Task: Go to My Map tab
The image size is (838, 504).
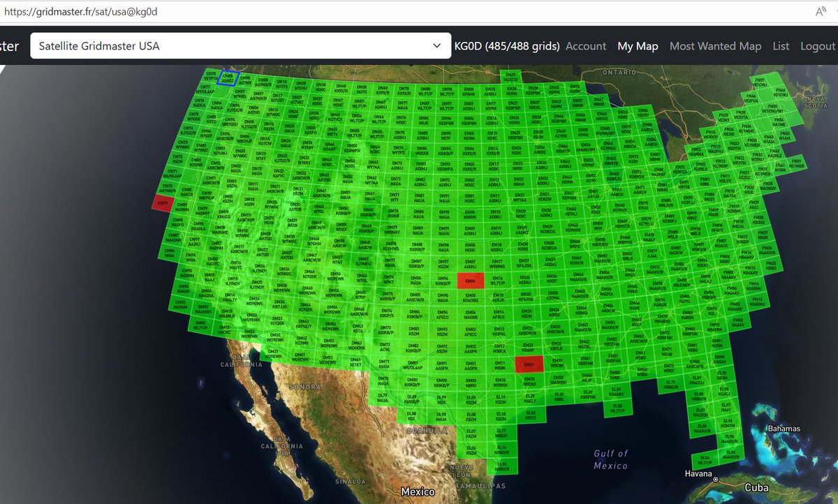Action: (x=638, y=46)
